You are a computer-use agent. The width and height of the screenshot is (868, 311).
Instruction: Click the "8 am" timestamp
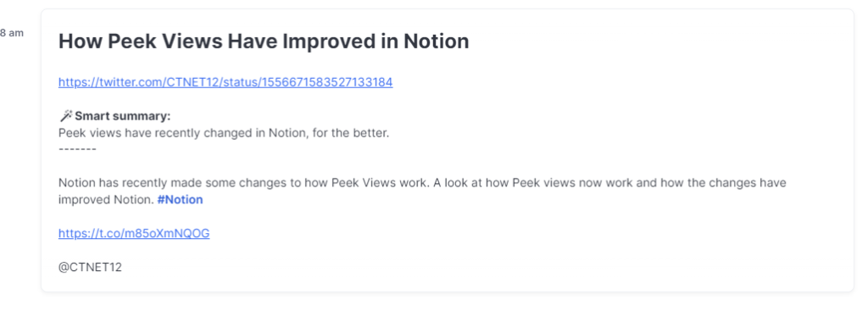(12, 33)
